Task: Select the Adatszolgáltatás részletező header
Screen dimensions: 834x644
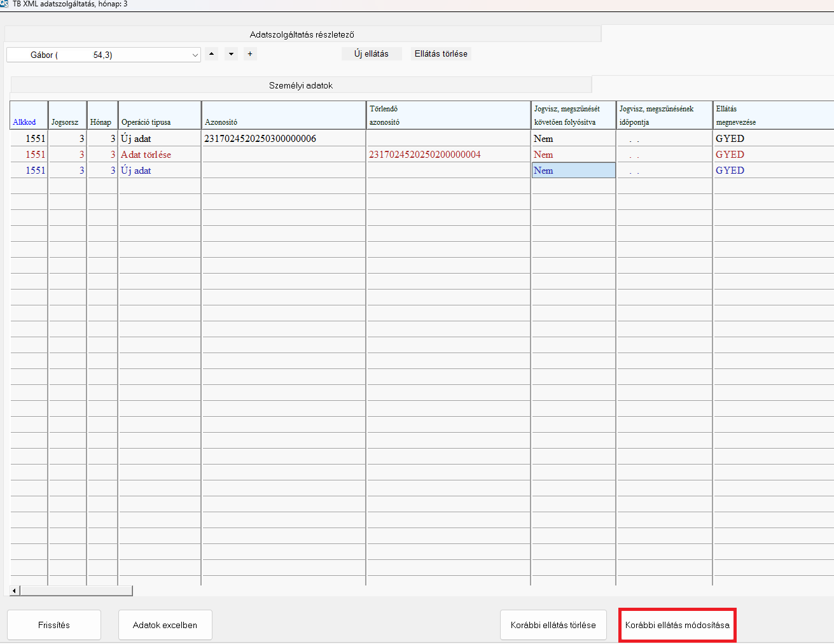Action: 302,34
